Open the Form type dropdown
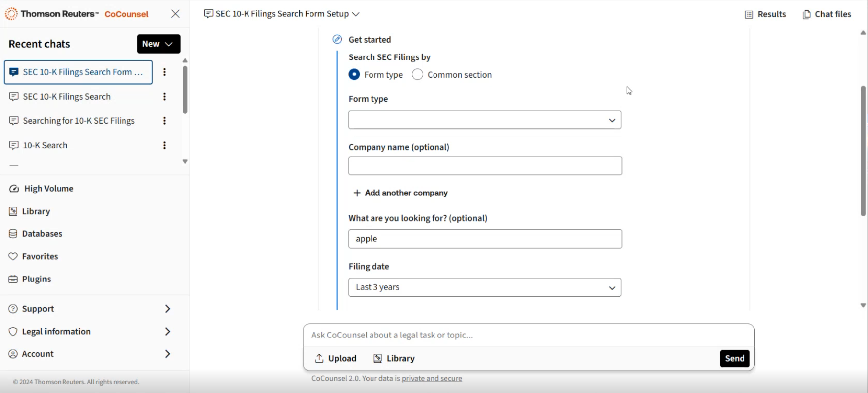This screenshot has width=868, height=393. (485, 120)
